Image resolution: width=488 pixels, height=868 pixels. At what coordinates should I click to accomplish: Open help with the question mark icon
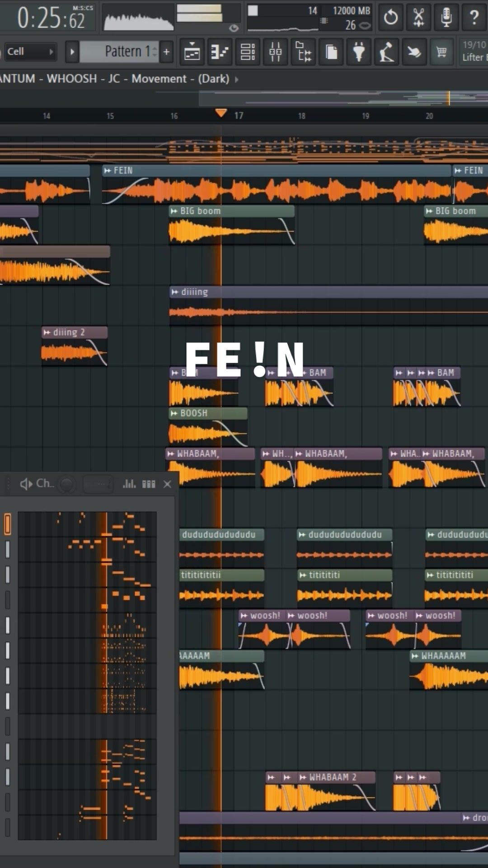[x=474, y=18]
